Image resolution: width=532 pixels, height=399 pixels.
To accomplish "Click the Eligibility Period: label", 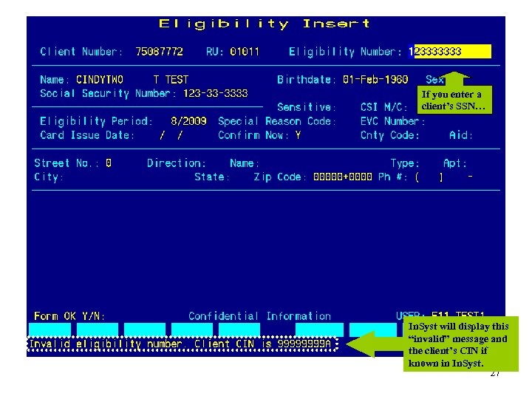I will (x=96, y=121).
